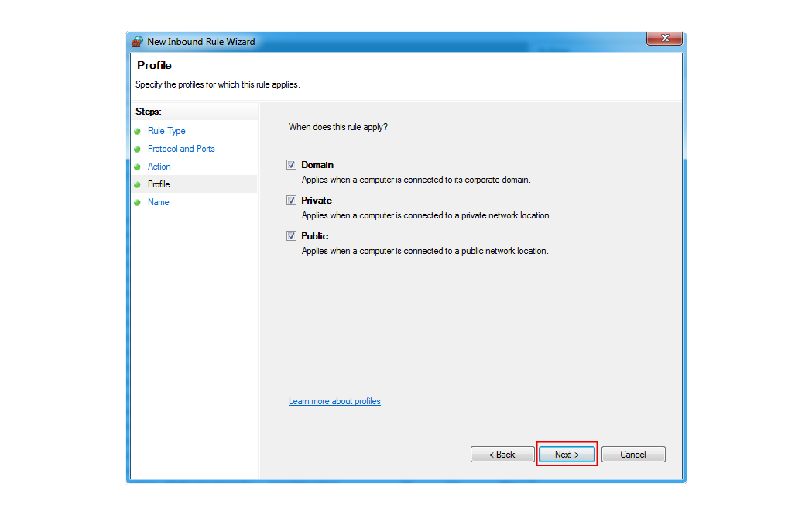Click the green bullet next to Name step
812x515 pixels.
click(x=138, y=202)
